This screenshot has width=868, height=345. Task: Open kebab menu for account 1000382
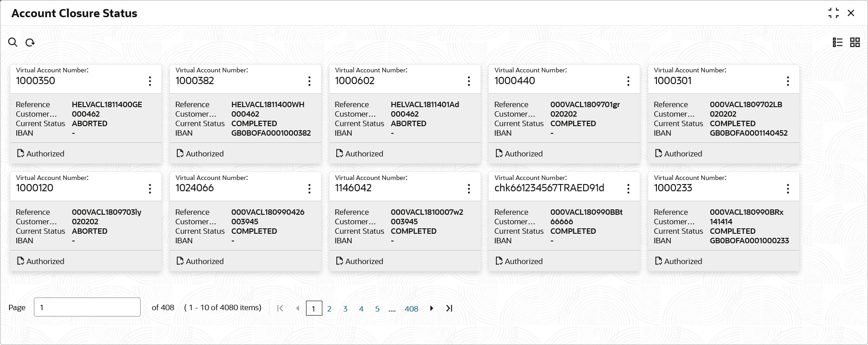tap(309, 81)
